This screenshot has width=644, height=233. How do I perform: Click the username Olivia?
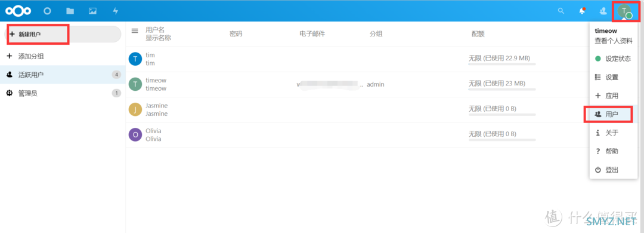pos(153,130)
